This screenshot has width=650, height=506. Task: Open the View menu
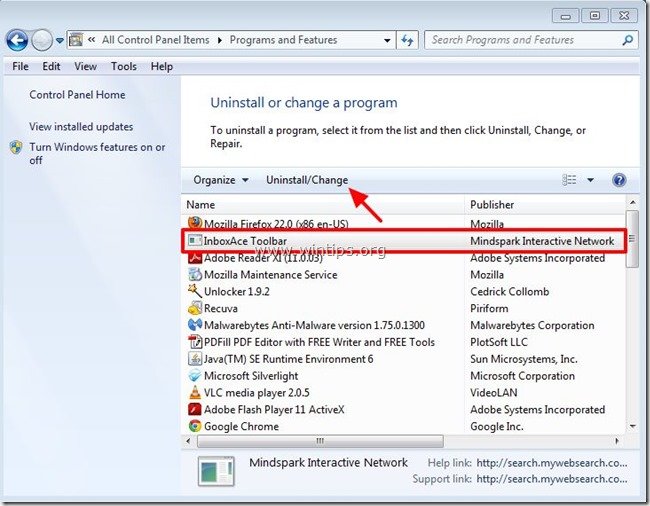85,66
